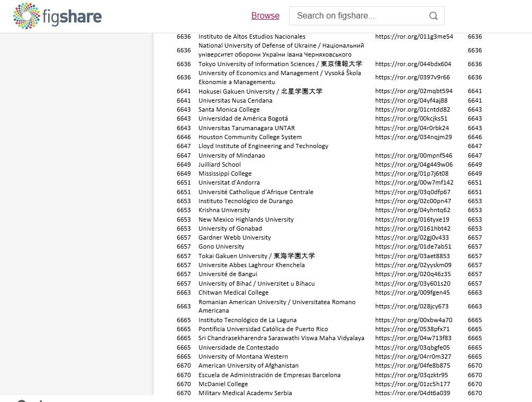The width and height of the screenshot is (532, 402).
Task: Click ROR link for Universitas Nusa Cendana
Action: 411,100
